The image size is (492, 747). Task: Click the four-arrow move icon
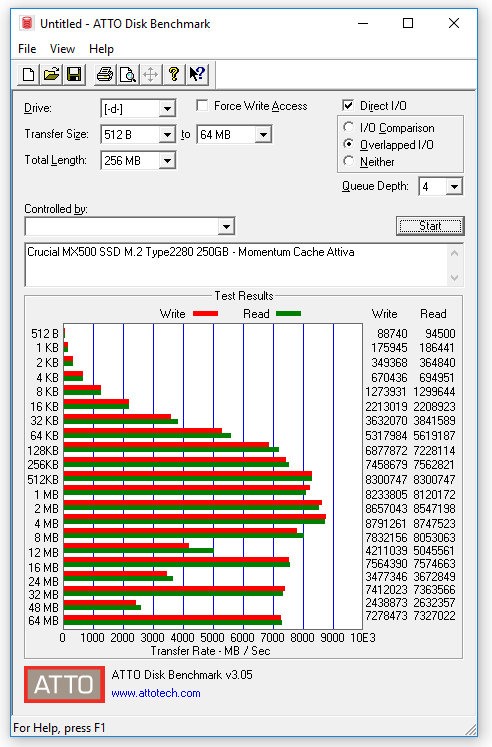click(151, 74)
